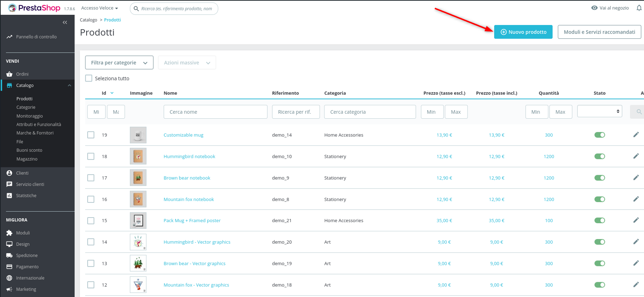This screenshot has width=644, height=297.
Task: Click the Ricerca per rif. field
Action: coord(296,112)
